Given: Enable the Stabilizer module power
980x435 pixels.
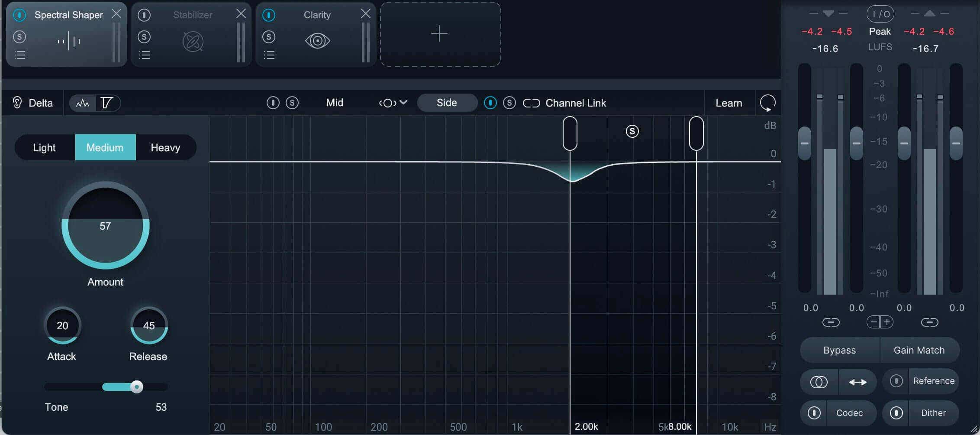Looking at the screenshot, I should (x=144, y=15).
